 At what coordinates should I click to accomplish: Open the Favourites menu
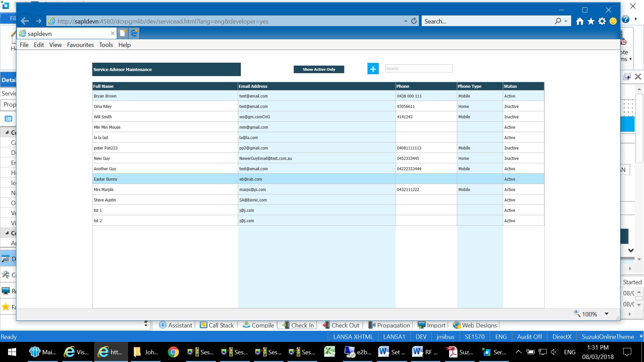80,45
